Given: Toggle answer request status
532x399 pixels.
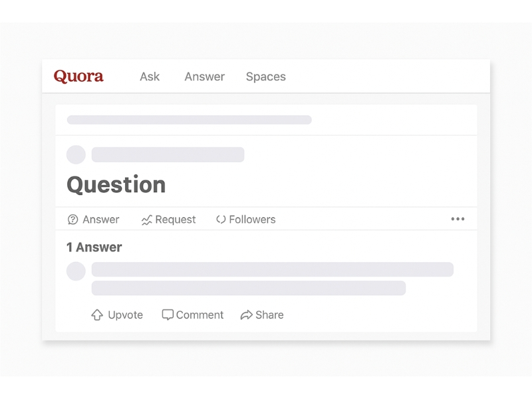Looking at the screenshot, I should [168, 219].
